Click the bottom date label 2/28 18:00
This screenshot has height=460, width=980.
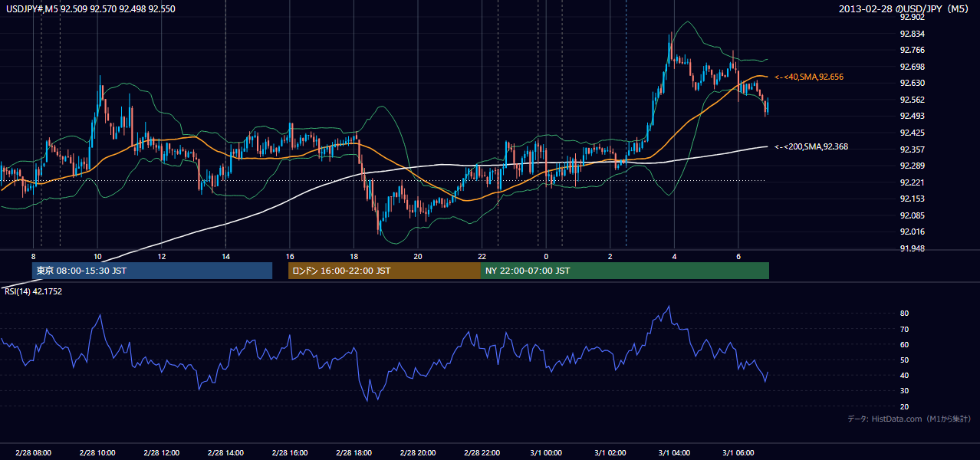coord(354,452)
